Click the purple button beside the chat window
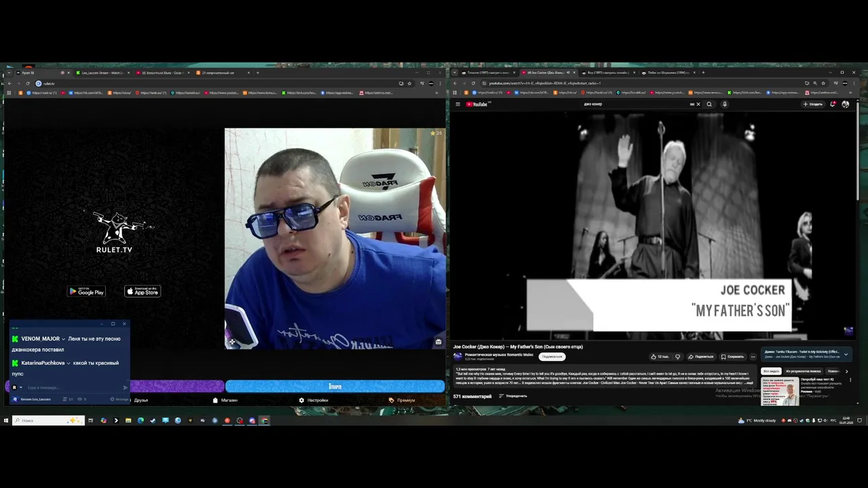This screenshot has height=488, width=868. 176,386
